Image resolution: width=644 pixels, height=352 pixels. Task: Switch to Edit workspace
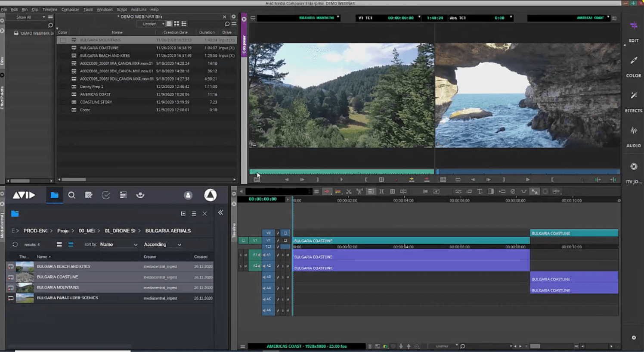[x=634, y=32]
